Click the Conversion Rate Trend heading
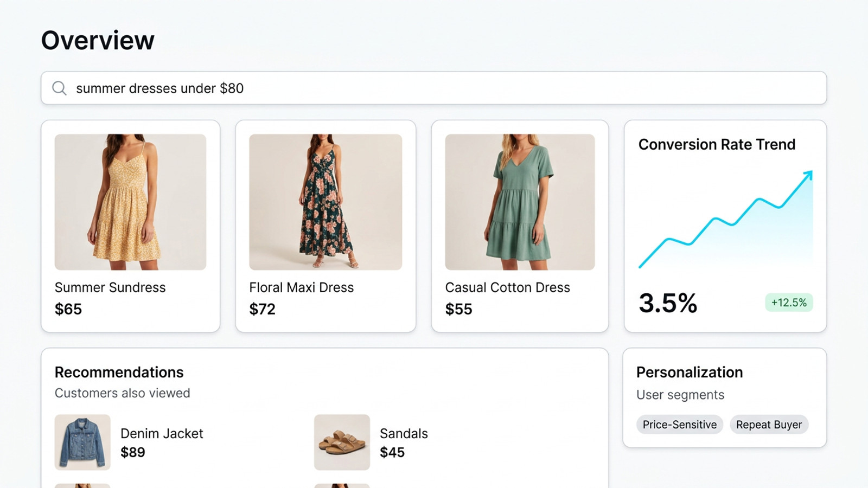The image size is (868, 488). pyautogui.click(x=717, y=144)
